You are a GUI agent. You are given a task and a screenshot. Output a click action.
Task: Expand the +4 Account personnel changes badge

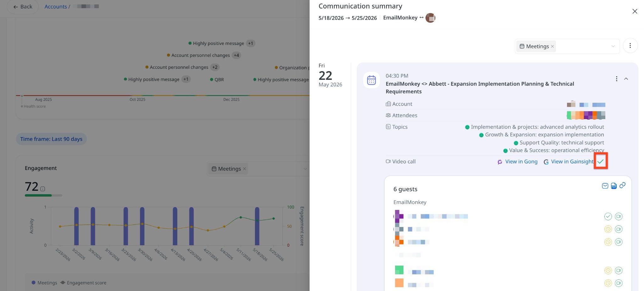[x=236, y=55]
